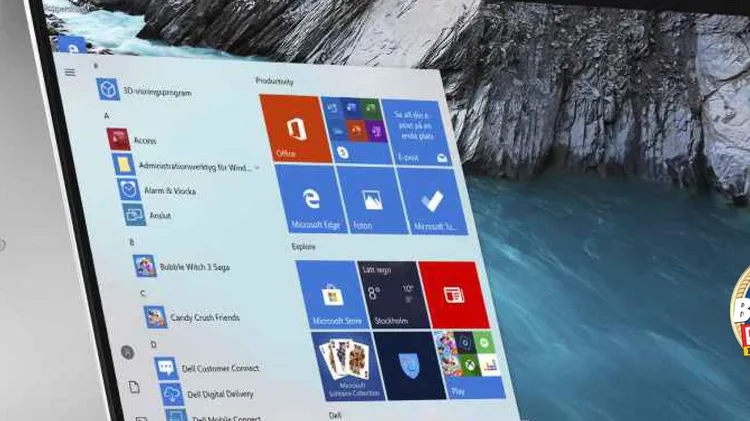This screenshot has height=421, width=750.
Task: Open the dark blue shield tile
Action: point(410,366)
